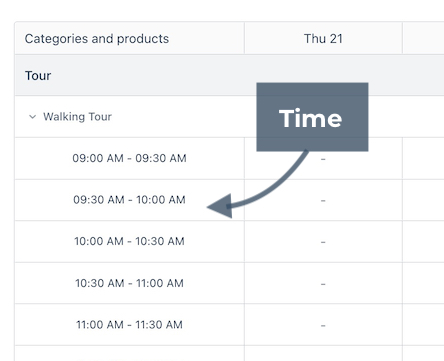Click the Tour heading text
444x361 pixels.
click(x=38, y=76)
